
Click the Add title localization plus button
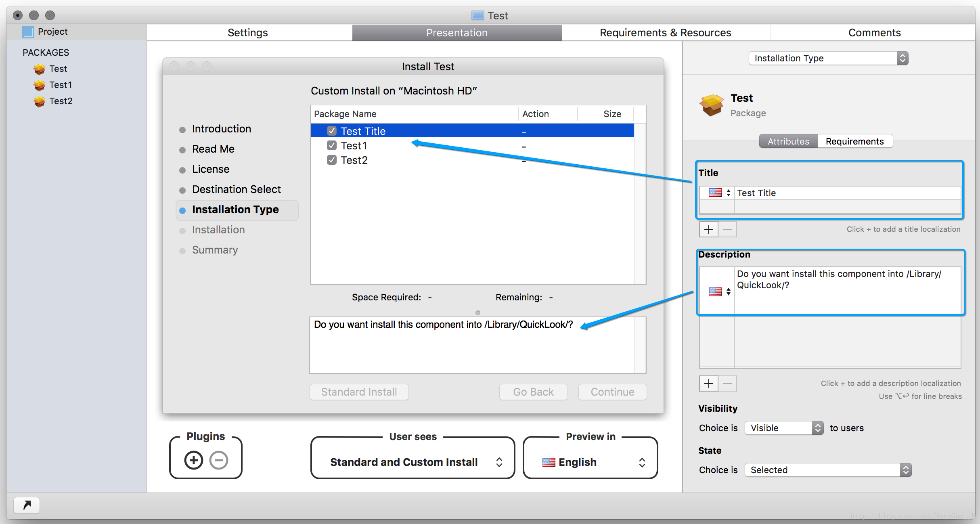coord(708,229)
